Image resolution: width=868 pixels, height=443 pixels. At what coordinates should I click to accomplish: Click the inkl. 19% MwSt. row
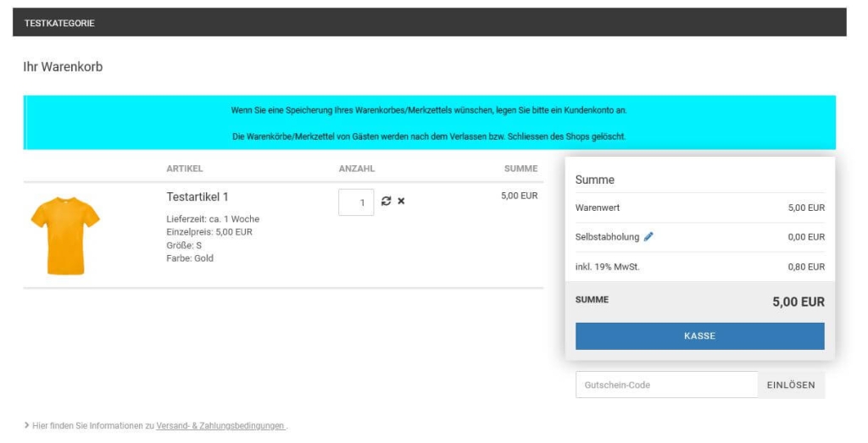tap(607, 267)
